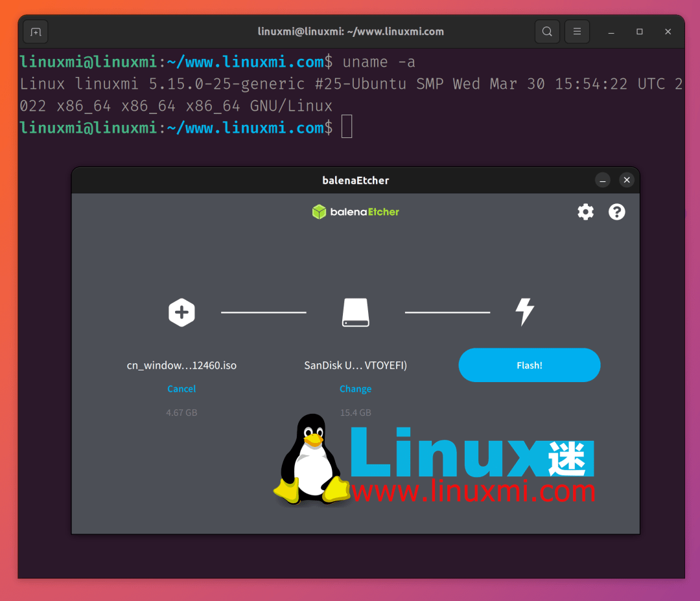700x601 pixels.
Task: Click the terminal cursor at the prompt
Action: (347, 127)
